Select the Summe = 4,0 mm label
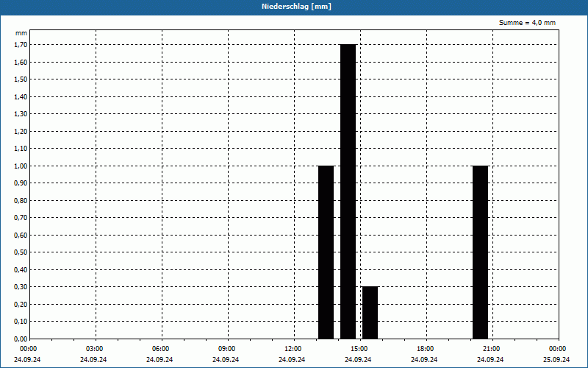 (x=527, y=23)
